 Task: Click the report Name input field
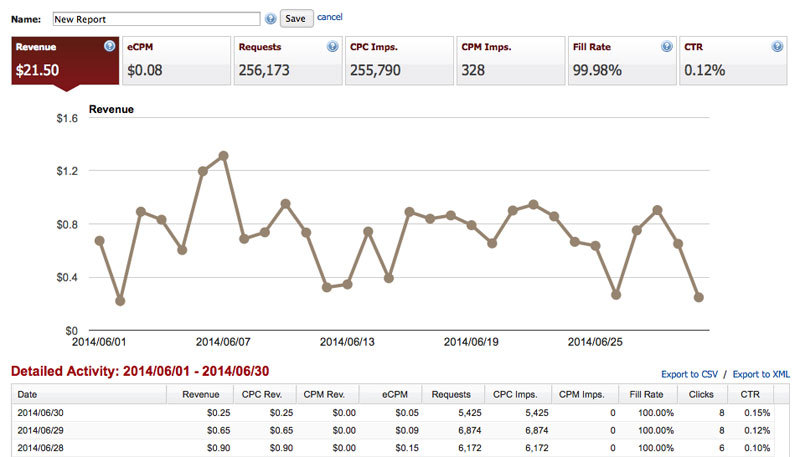(156, 19)
